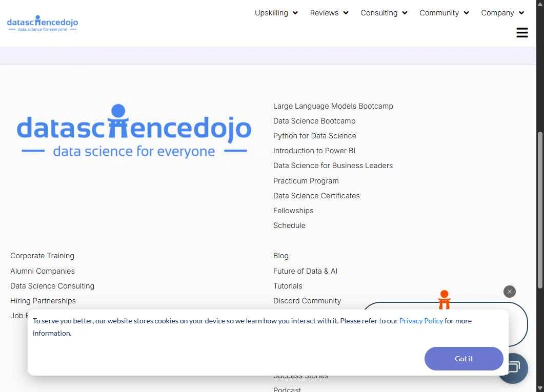Screen dimensions: 544x392
Task: Open the Blog link
Action: point(280,256)
